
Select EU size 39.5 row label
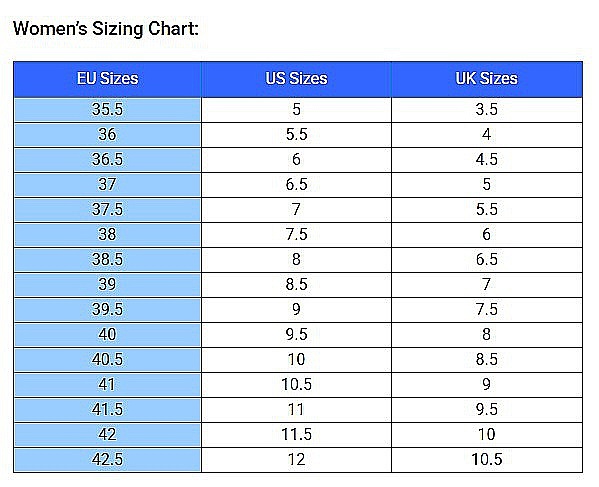tap(107, 310)
